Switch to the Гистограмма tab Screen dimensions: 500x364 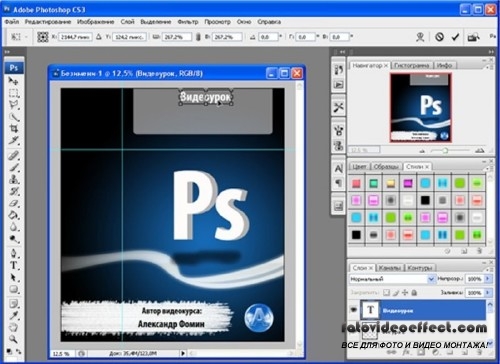[x=412, y=65]
